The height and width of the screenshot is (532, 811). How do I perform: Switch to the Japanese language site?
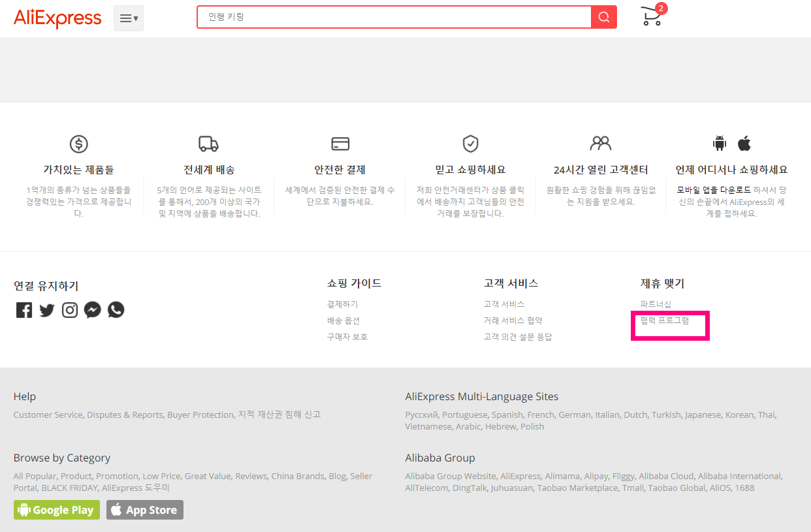(x=703, y=415)
